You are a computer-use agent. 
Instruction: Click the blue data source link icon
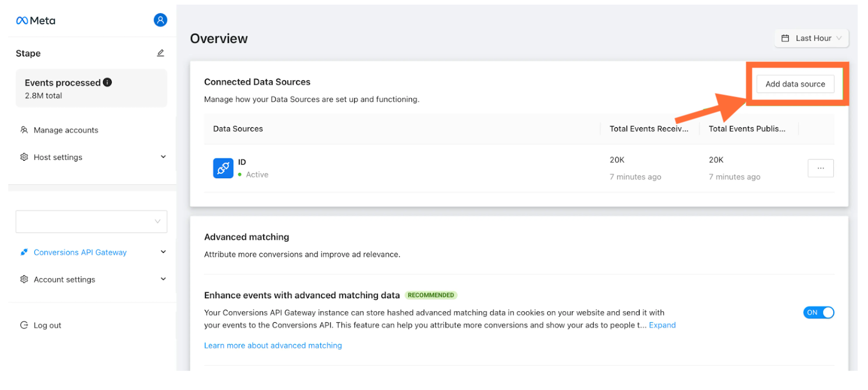223,168
